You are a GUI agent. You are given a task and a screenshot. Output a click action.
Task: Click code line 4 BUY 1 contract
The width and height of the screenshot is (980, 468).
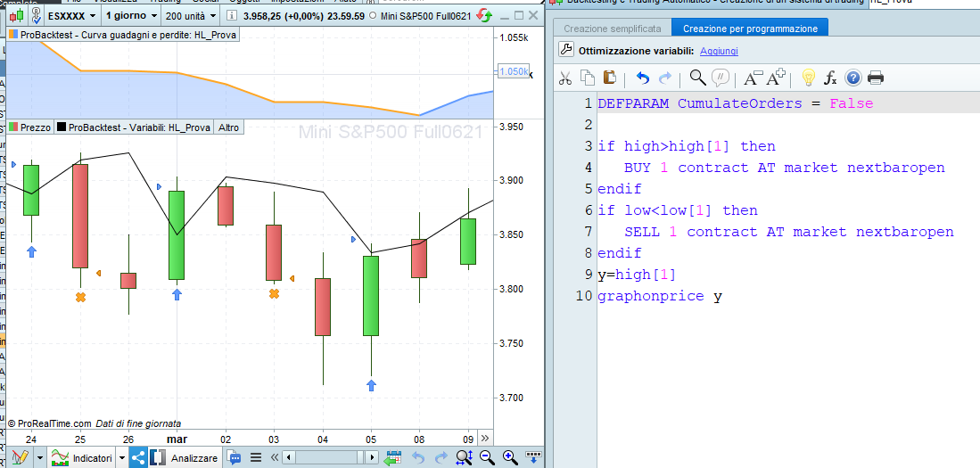[785, 168]
